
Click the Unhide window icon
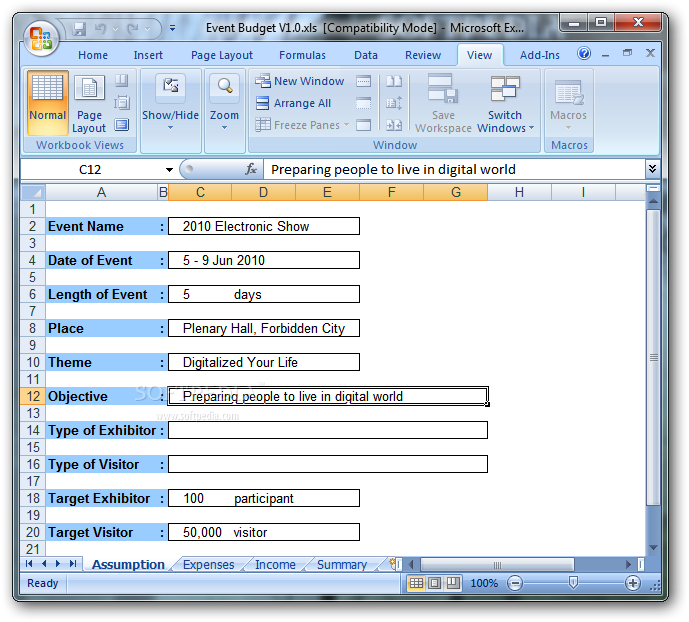pyautogui.click(x=363, y=125)
